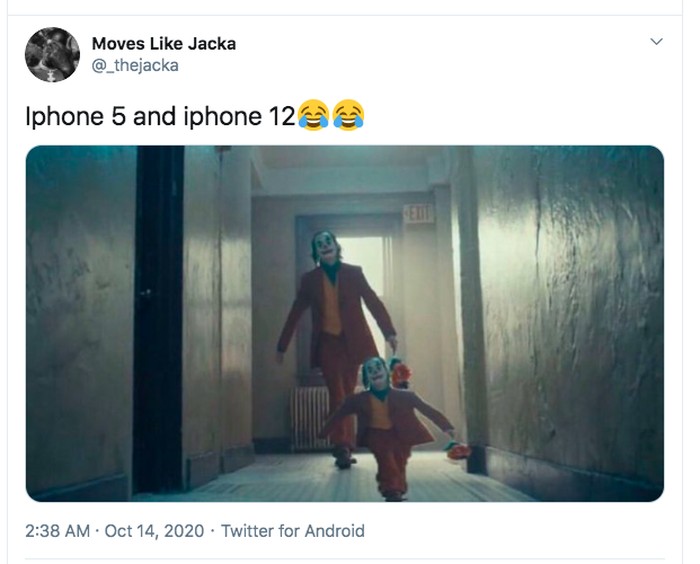Viewport: 700px width, 564px height.
Task: Visit the @_thejacka handle link
Action: pos(135,66)
